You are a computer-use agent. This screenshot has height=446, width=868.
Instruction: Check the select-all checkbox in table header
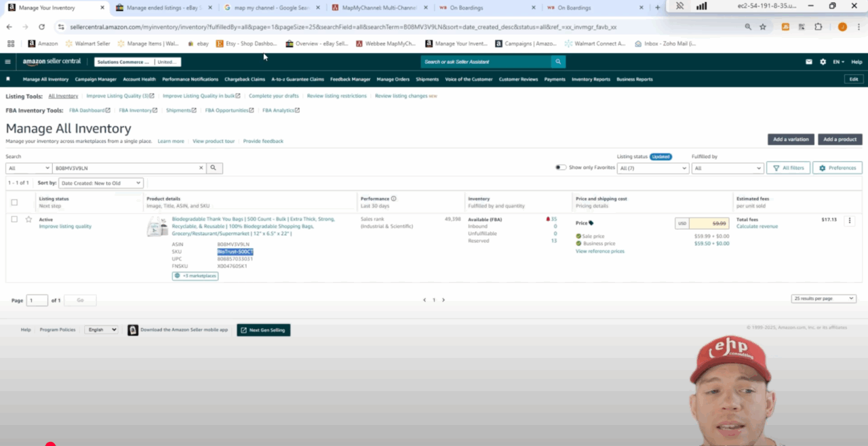(14, 202)
